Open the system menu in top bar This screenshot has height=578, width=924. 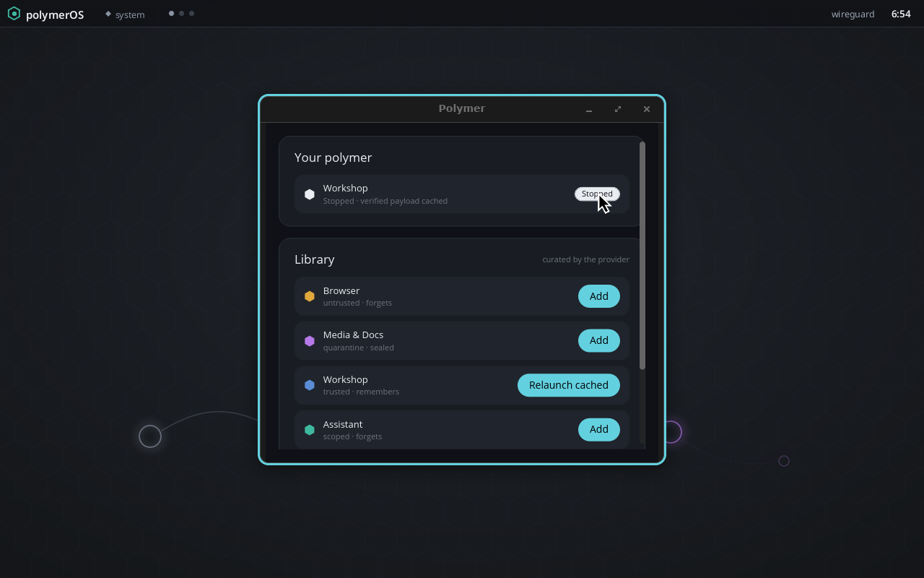[x=125, y=14]
